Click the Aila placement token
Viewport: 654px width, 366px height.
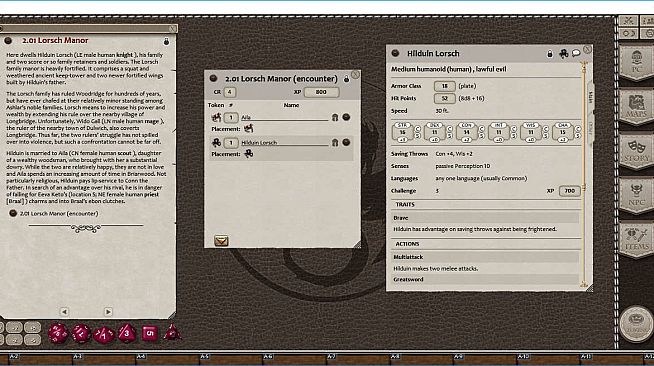coord(249,129)
